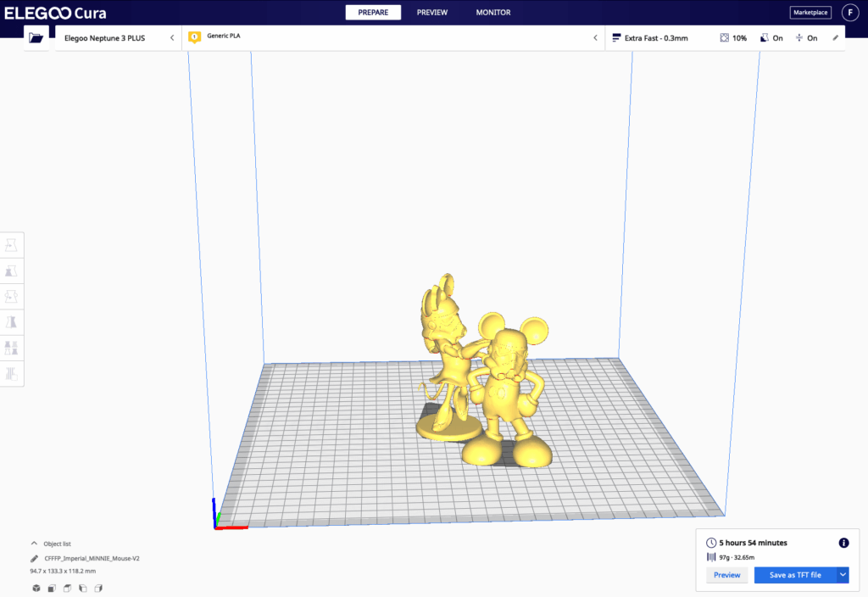868x597 pixels.
Task: Switch to 3D view cube icon
Action: [x=36, y=588]
